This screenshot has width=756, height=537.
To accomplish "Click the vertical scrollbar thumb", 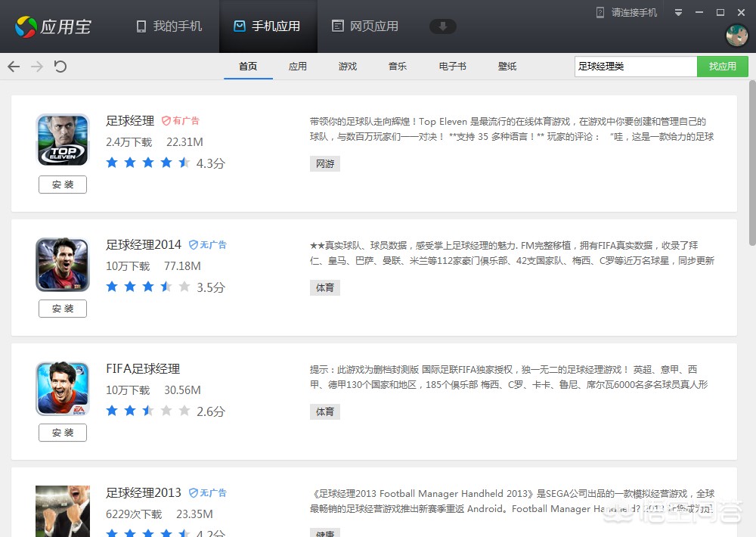I will click(751, 166).
